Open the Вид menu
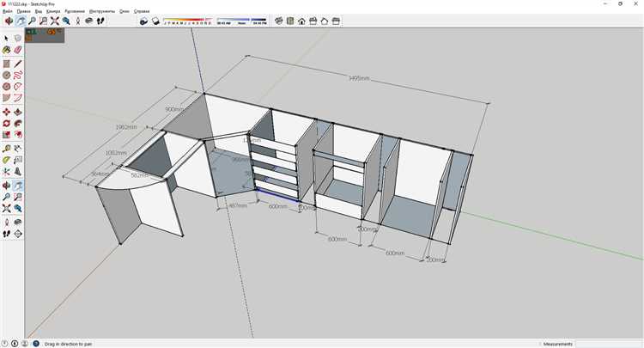 (39, 11)
